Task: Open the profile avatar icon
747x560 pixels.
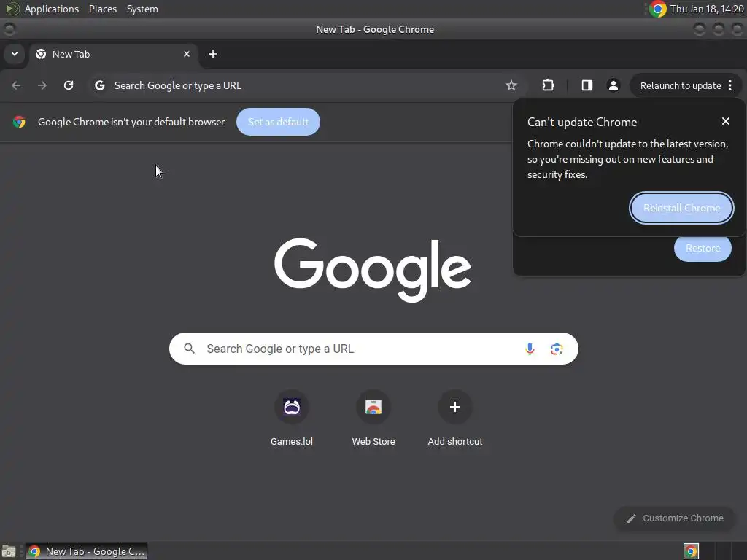Action: pyautogui.click(x=613, y=85)
